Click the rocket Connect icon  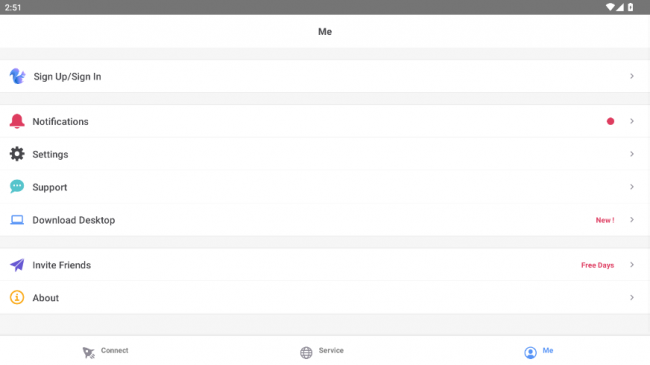click(88, 353)
